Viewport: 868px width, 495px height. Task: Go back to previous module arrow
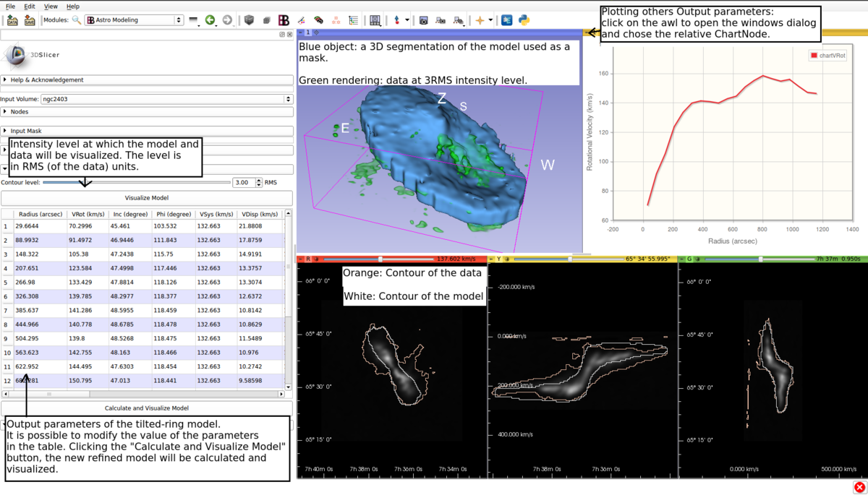point(210,20)
